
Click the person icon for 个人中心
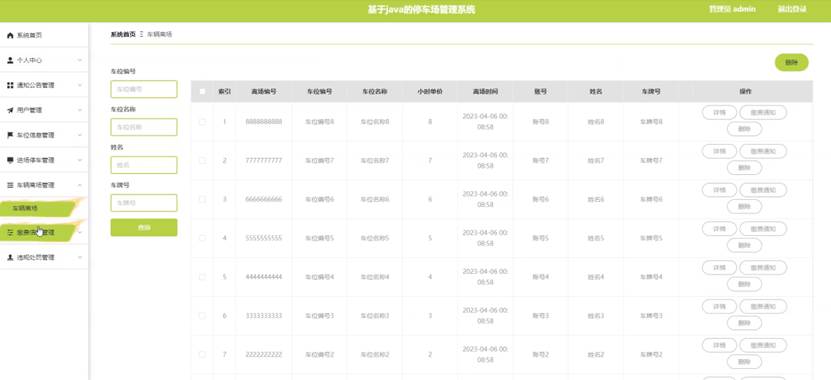coord(10,60)
